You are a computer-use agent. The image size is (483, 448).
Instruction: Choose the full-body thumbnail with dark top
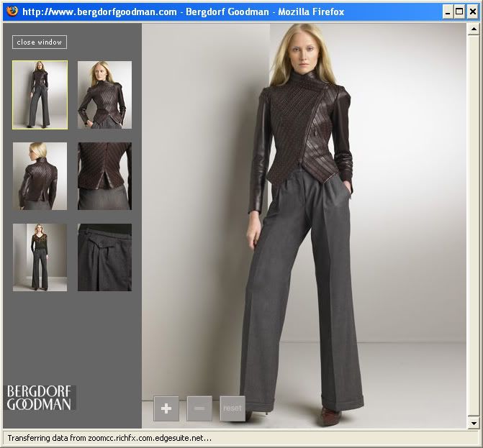pyautogui.click(x=40, y=257)
